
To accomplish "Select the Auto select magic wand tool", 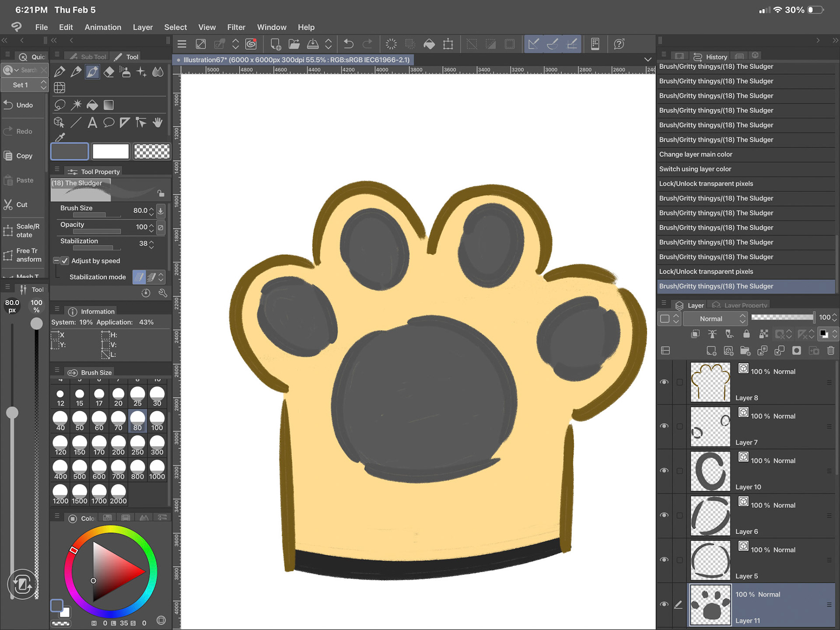I will (76, 105).
